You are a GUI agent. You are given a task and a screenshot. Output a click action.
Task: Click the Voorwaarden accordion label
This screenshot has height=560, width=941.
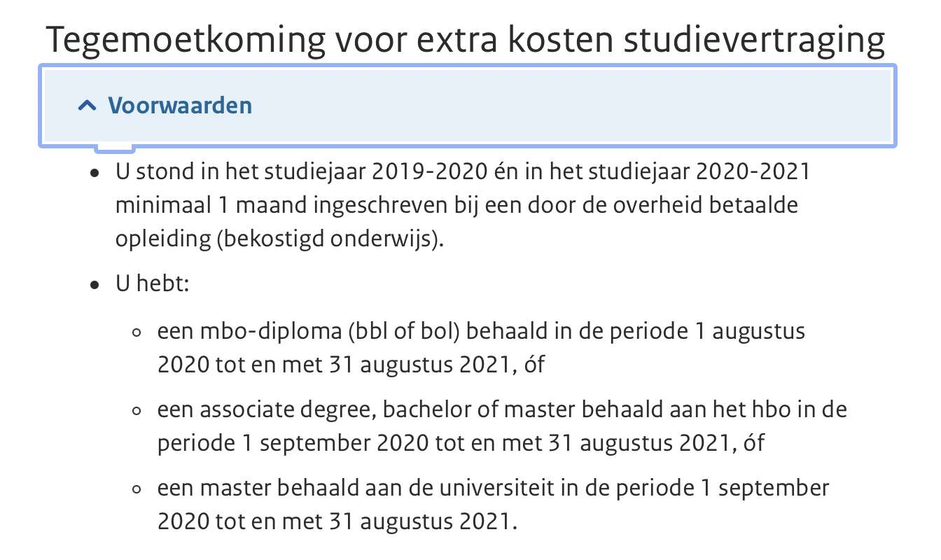point(180,106)
